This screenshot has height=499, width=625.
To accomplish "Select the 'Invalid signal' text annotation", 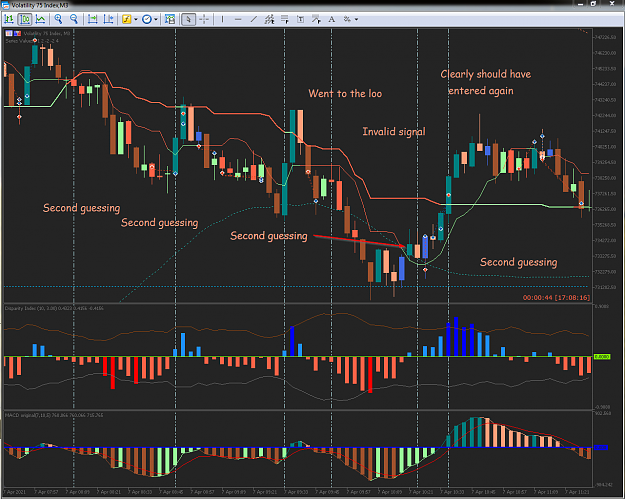I will coord(394,132).
